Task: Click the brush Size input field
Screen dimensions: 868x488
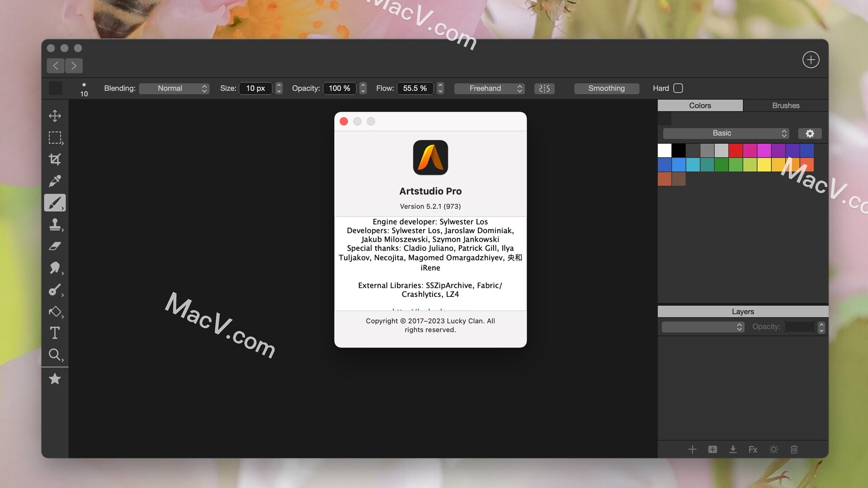Action: (255, 89)
